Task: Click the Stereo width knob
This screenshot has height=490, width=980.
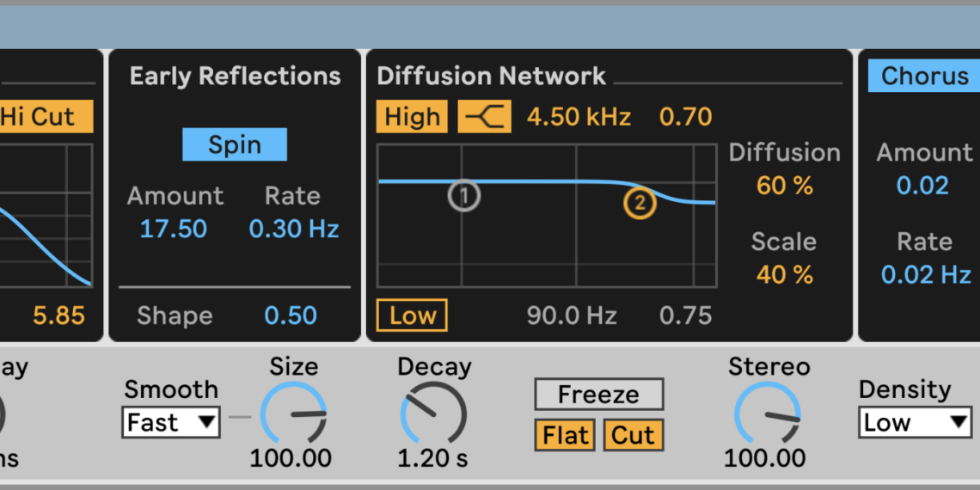Action: coord(768,413)
